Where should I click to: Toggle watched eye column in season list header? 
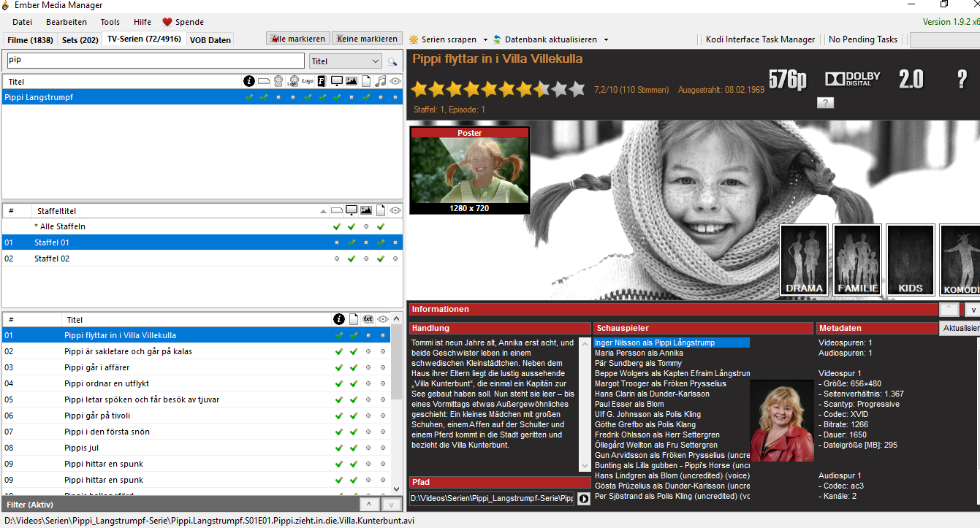395,211
